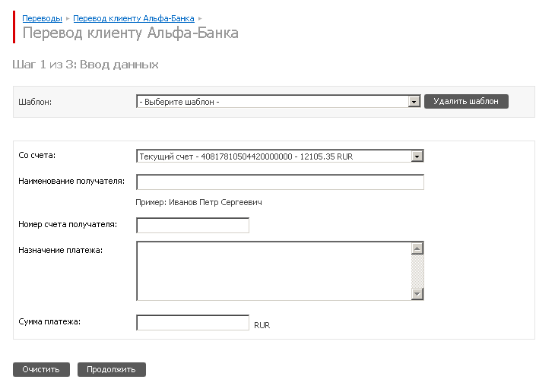Screen dimensions: 555x392
Task: Click the Очистить button
Action: coord(41,369)
